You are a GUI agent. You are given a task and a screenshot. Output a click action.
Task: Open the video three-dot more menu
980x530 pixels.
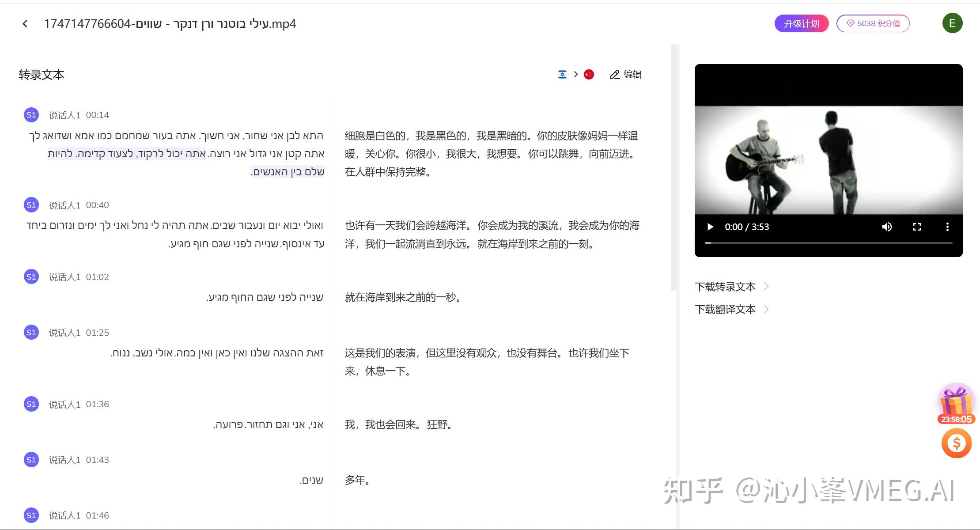pyautogui.click(x=947, y=227)
